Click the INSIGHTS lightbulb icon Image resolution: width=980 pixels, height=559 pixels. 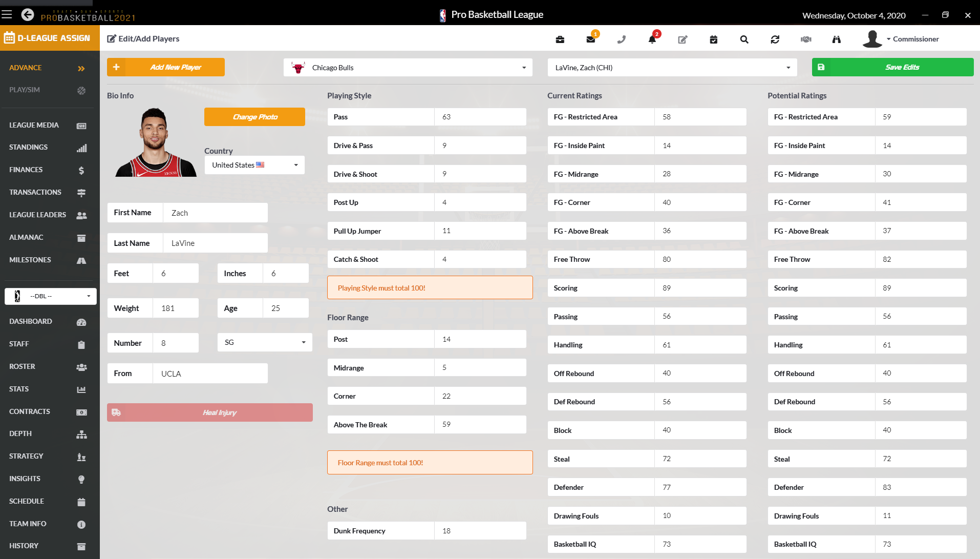pyautogui.click(x=81, y=480)
